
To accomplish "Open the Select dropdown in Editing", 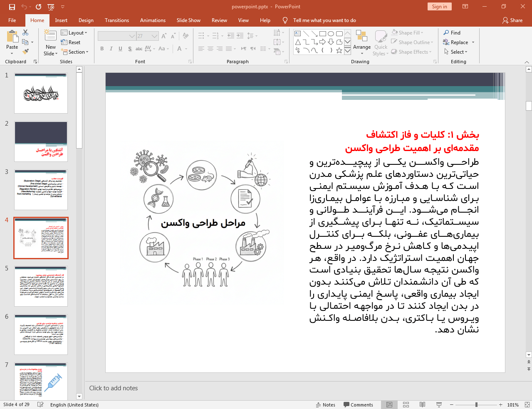I will [x=455, y=52].
